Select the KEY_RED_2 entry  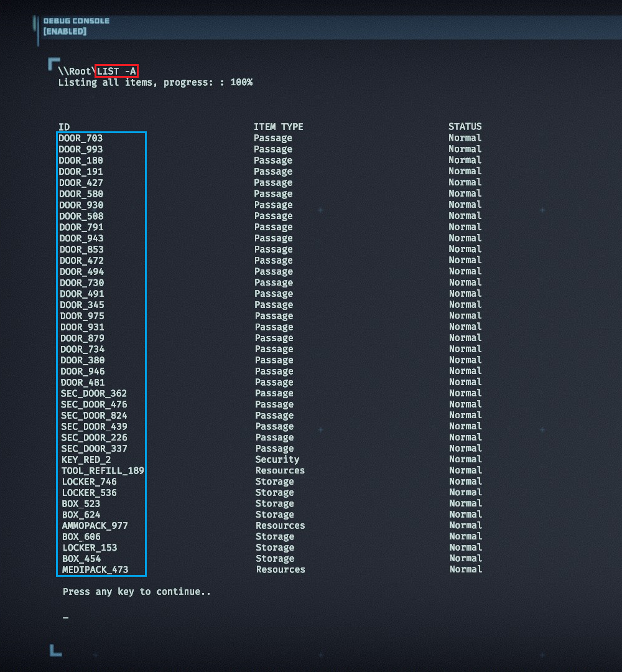[x=86, y=460]
